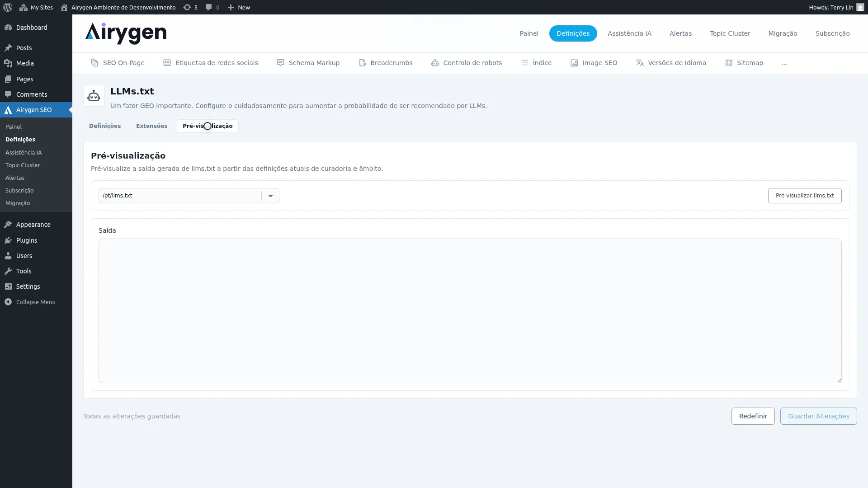Click the Users person icon
The width and height of the screenshot is (868, 488).
(8, 256)
